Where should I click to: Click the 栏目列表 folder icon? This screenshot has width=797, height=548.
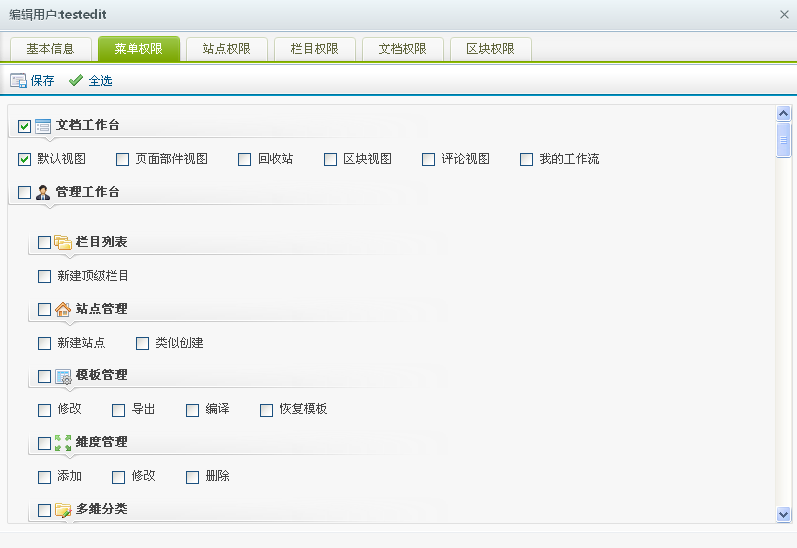click(x=62, y=242)
